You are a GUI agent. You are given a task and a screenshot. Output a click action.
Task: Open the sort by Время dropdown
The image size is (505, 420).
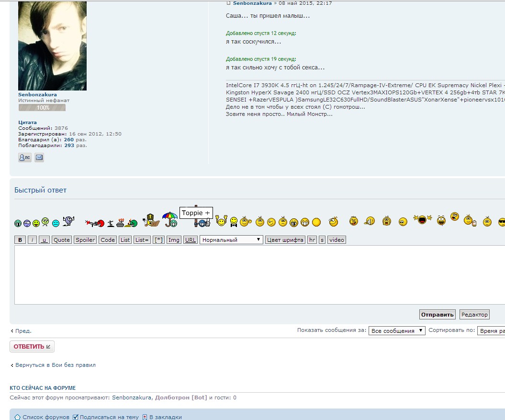[491, 330]
